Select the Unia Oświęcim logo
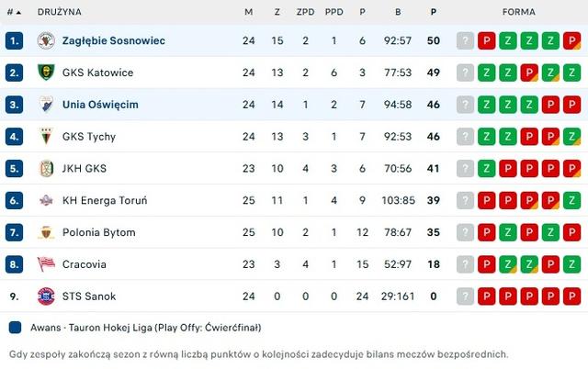The height and width of the screenshot is (369, 588). [46, 105]
